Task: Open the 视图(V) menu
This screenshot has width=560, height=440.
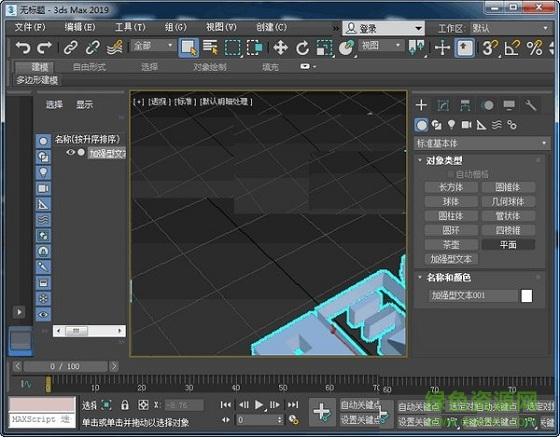Action: point(221,27)
